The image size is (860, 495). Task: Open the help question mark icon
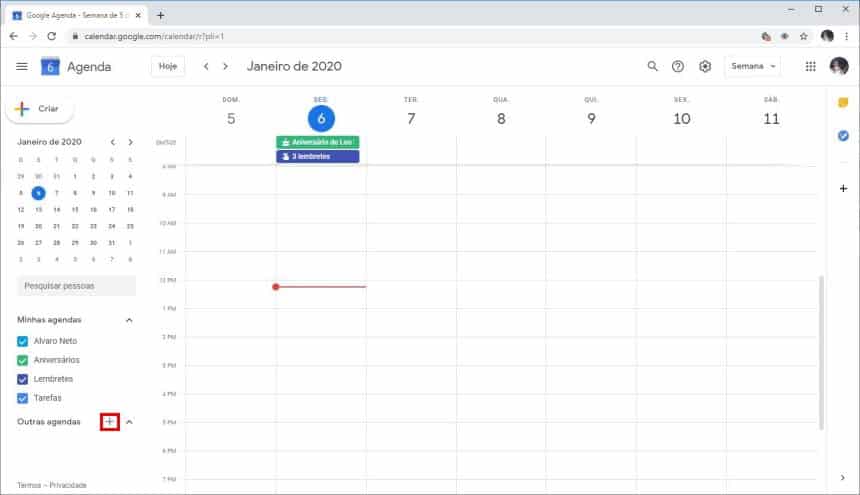[678, 66]
